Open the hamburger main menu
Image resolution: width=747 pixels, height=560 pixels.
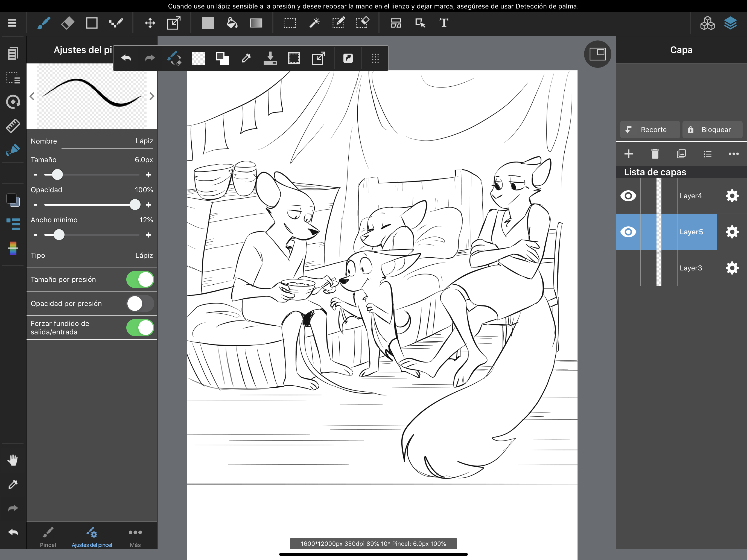pos(12,23)
